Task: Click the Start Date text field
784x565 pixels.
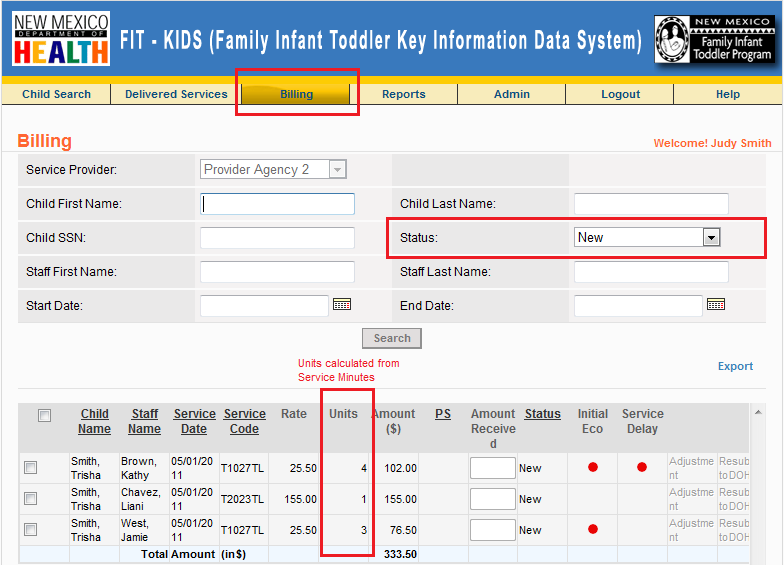Action: click(264, 306)
